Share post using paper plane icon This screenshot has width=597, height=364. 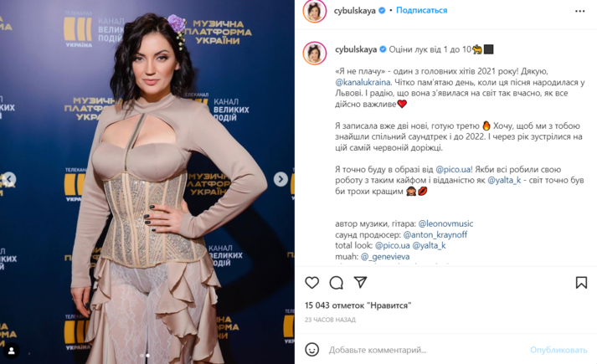click(x=360, y=282)
